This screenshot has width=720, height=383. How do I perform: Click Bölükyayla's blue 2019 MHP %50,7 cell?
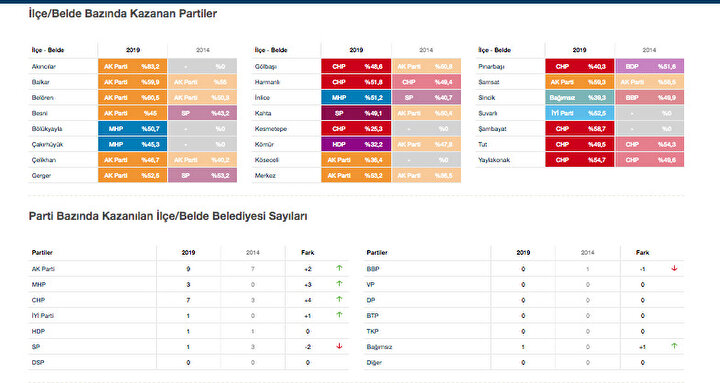(132, 129)
